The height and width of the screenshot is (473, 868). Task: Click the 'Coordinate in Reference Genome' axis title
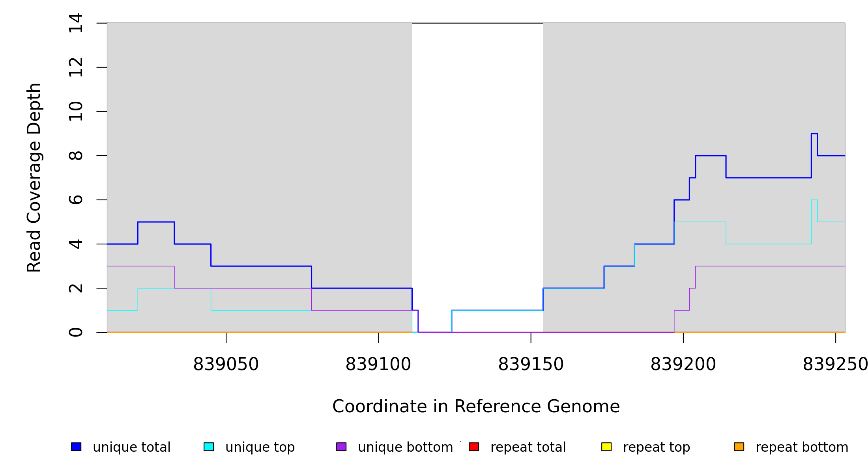coord(476,406)
